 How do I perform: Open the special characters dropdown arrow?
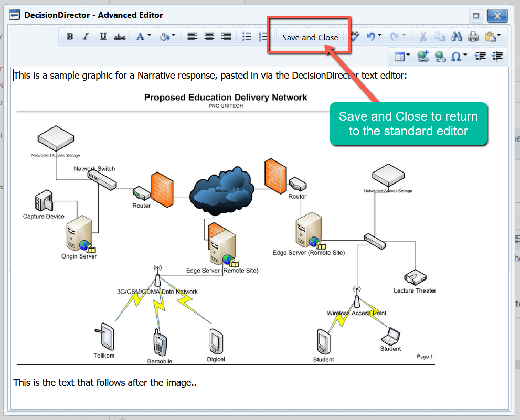pos(465,55)
